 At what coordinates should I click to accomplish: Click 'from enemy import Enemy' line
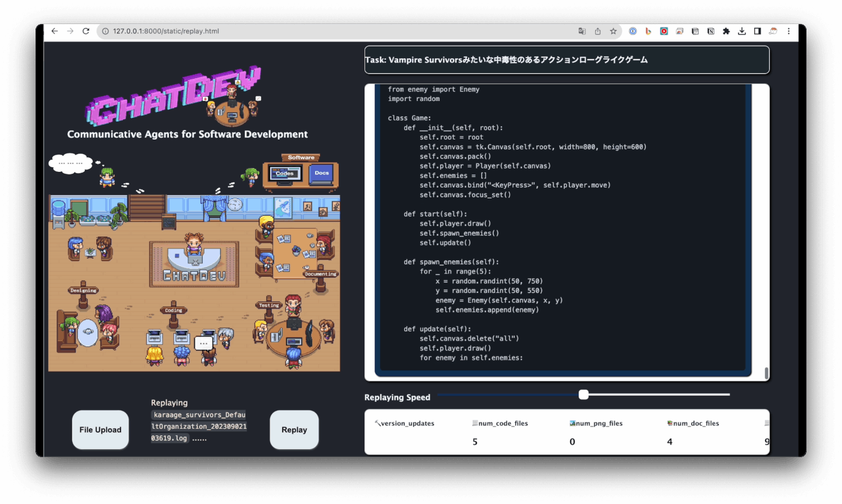(434, 89)
